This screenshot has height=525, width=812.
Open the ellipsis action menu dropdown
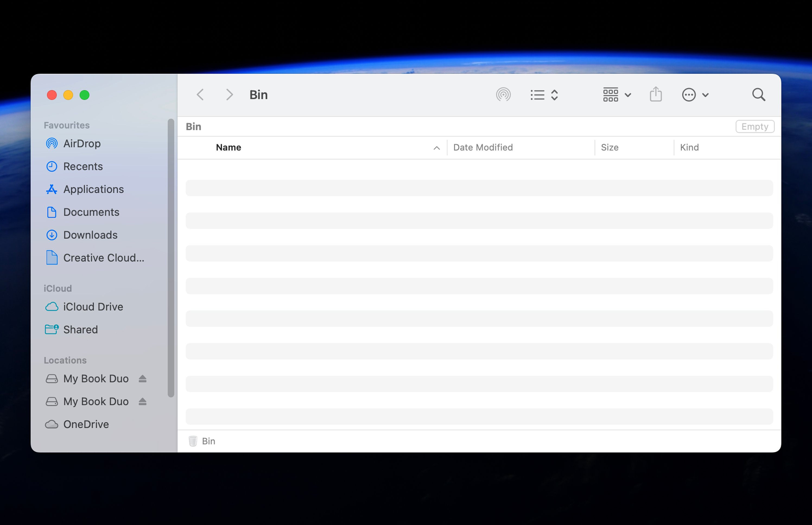695,94
